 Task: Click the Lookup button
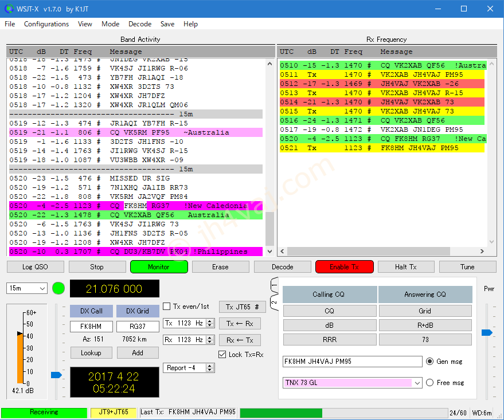(x=91, y=353)
